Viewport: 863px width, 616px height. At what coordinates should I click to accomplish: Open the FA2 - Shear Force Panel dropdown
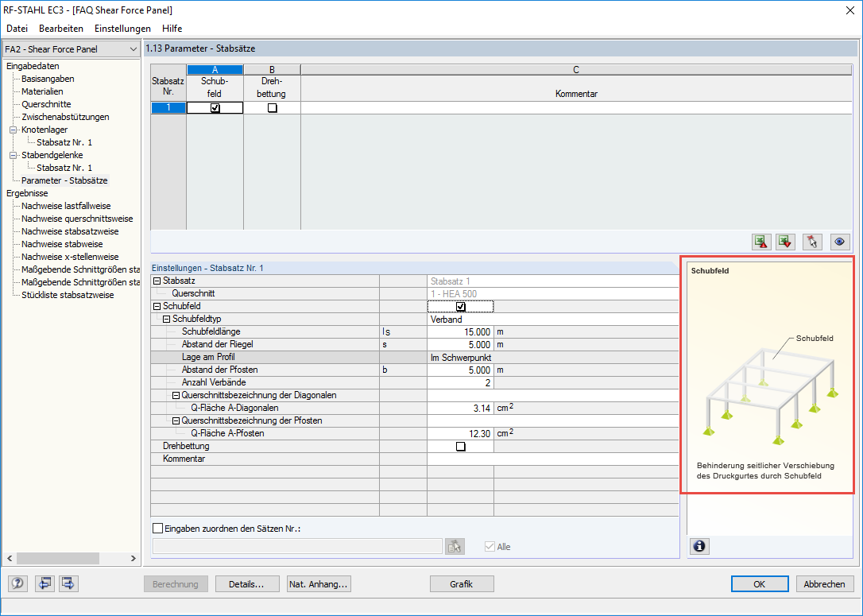pos(71,49)
